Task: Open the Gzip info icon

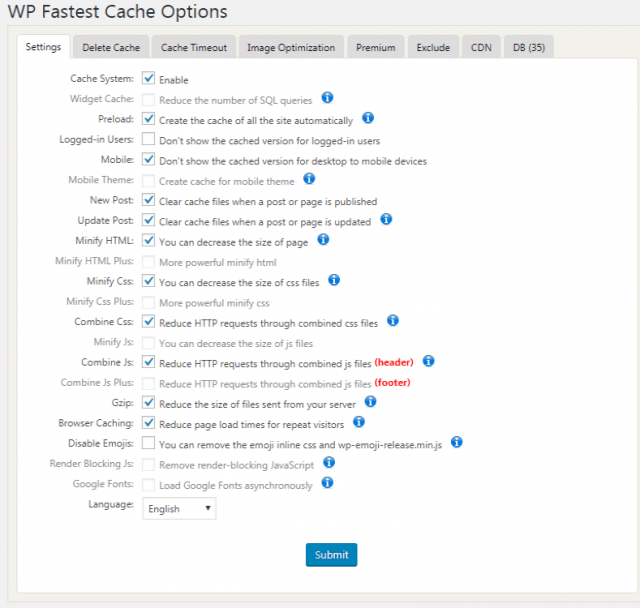Action: (x=370, y=401)
